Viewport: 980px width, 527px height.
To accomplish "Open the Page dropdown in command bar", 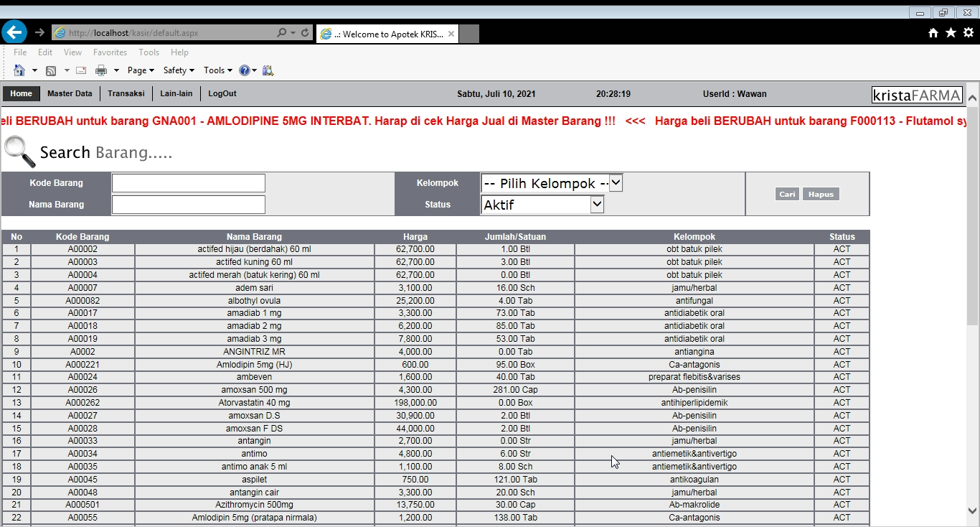I will 141,70.
